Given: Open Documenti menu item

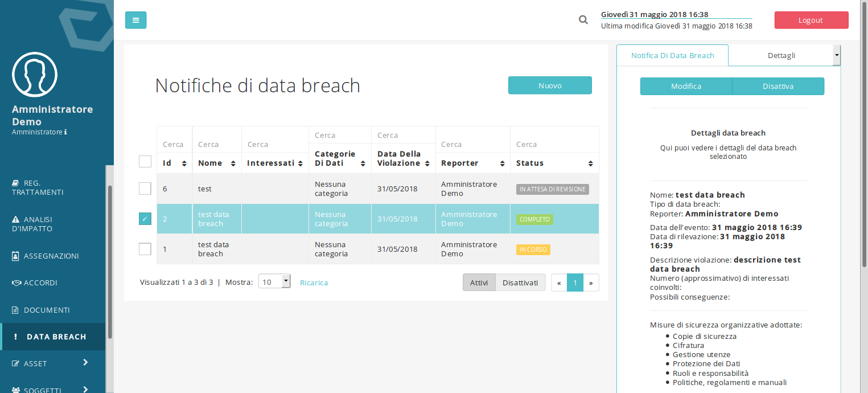Looking at the screenshot, I should click(x=52, y=310).
